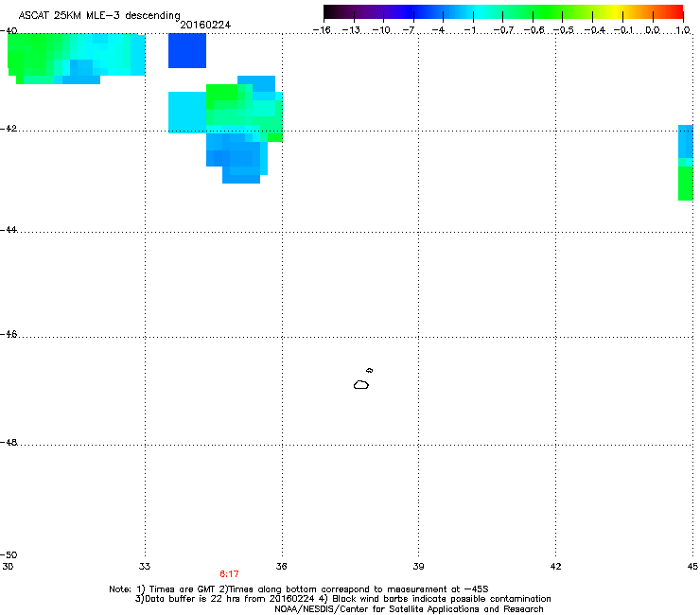This screenshot has height=615, width=700.
Task: Click the 20160224 date label
Action: coord(205,25)
